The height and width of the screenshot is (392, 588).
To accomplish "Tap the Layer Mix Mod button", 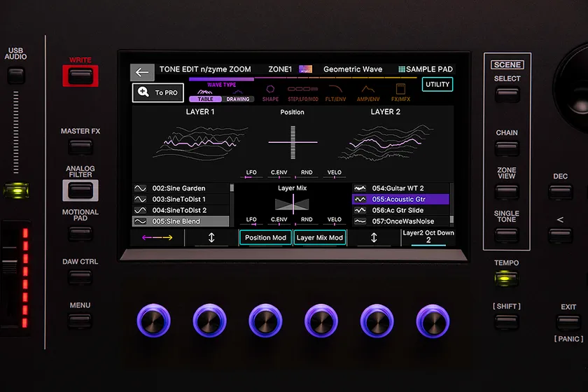I will pyautogui.click(x=319, y=237).
